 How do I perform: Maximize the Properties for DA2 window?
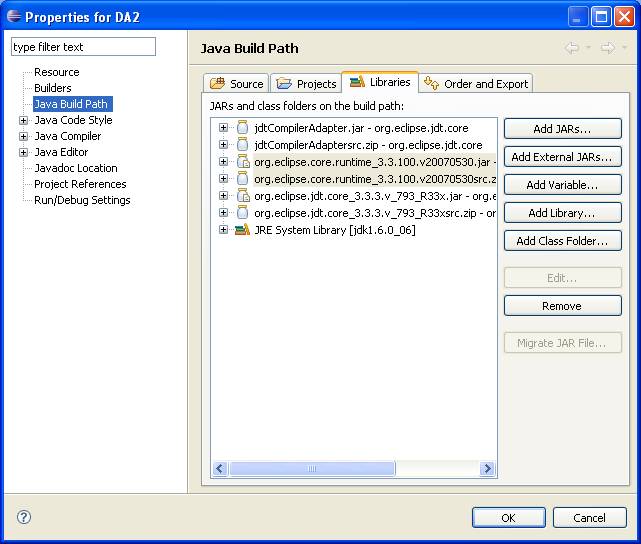tap(601, 17)
